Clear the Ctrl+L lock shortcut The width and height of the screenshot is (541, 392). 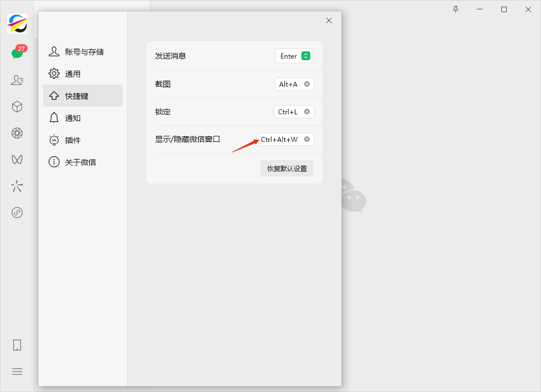pyautogui.click(x=307, y=112)
